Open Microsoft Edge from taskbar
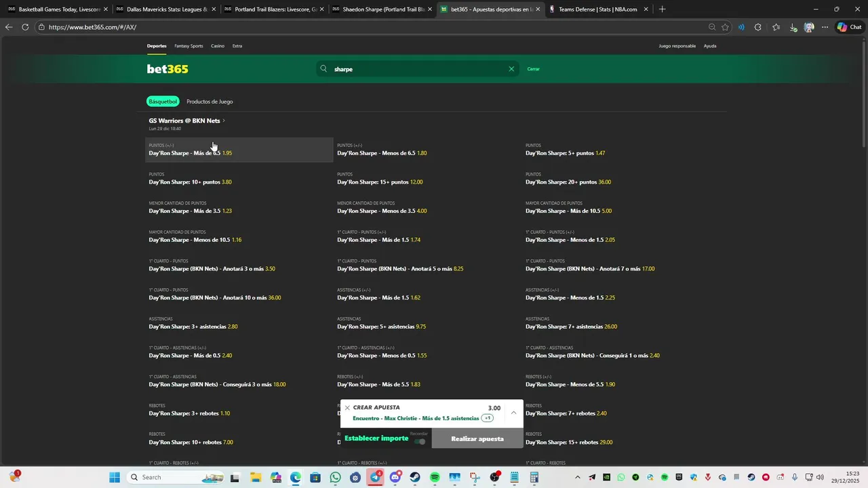Viewport: 868px width, 488px height. [x=295, y=477]
